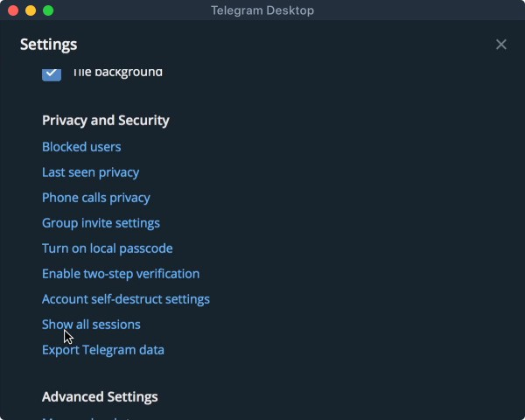Minimize window with the yellow button
Image resolution: width=525 pixels, height=420 pixels.
31,10
